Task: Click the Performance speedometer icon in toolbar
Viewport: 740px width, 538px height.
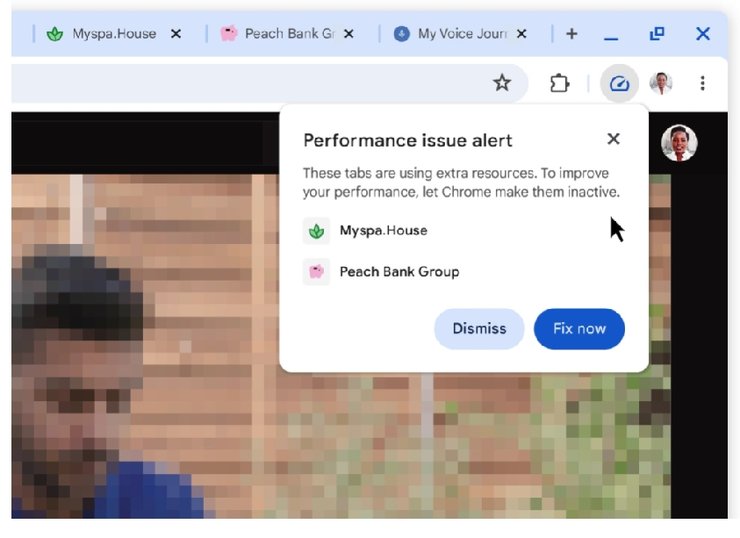Action: coord(619,83)
